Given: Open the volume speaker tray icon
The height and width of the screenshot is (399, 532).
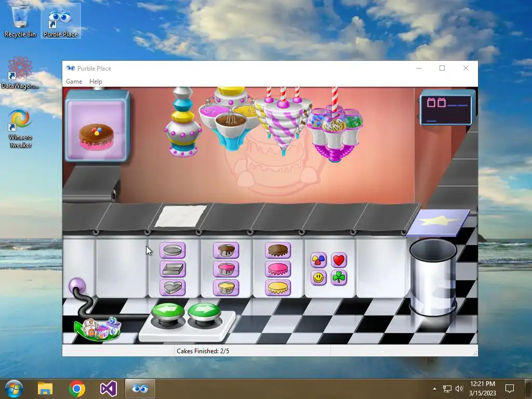Looking at the screenshot, I should pos(459,389).
